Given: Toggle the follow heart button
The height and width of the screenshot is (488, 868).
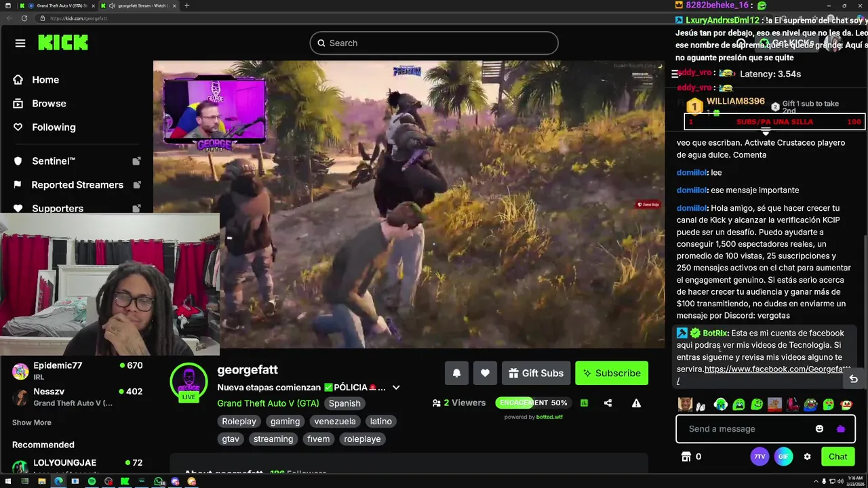Looking at the screenshot, I should point(485,373).
